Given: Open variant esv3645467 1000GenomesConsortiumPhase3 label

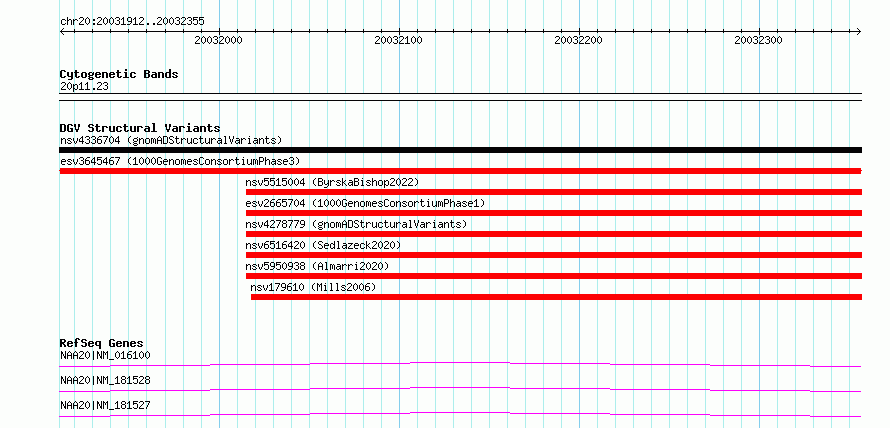Looking at the screenshot, I should [x=180, y=161].
